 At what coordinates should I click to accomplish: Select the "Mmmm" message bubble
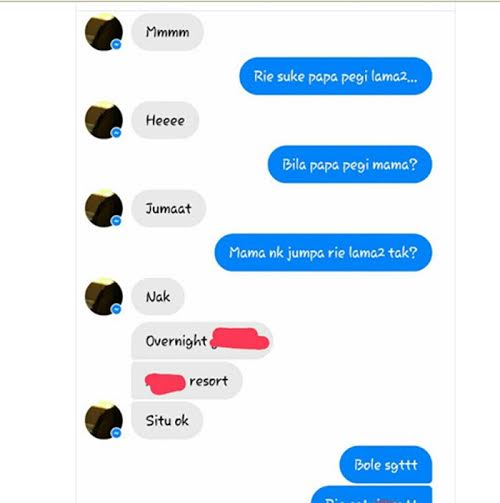(x=167, y=32)
